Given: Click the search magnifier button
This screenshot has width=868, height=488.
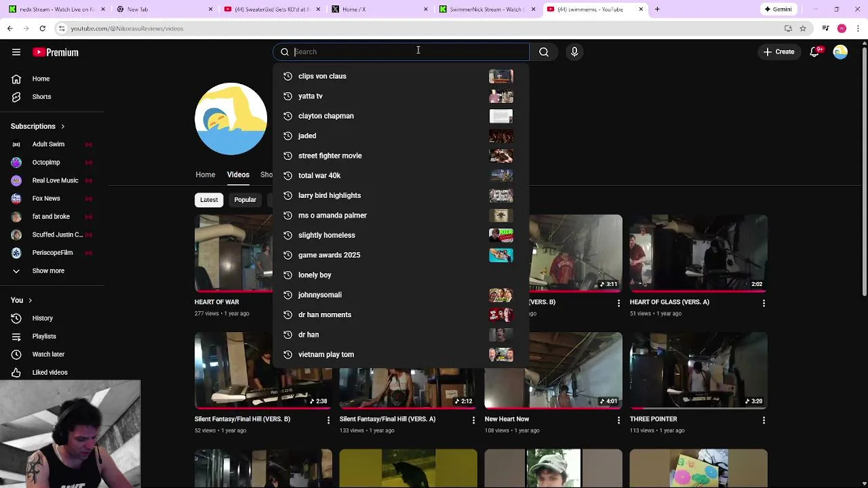Looking at the screenshot, I should 544,52.
